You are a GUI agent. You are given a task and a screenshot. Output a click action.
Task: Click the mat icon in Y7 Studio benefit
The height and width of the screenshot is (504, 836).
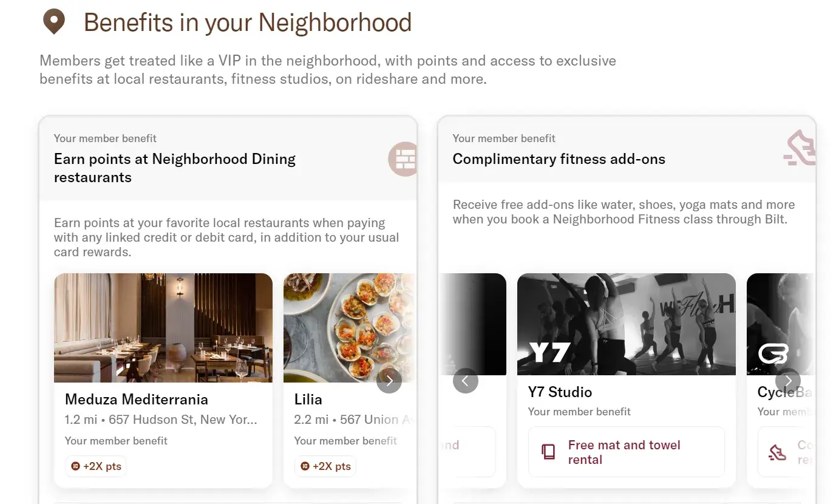click(549, 452)
